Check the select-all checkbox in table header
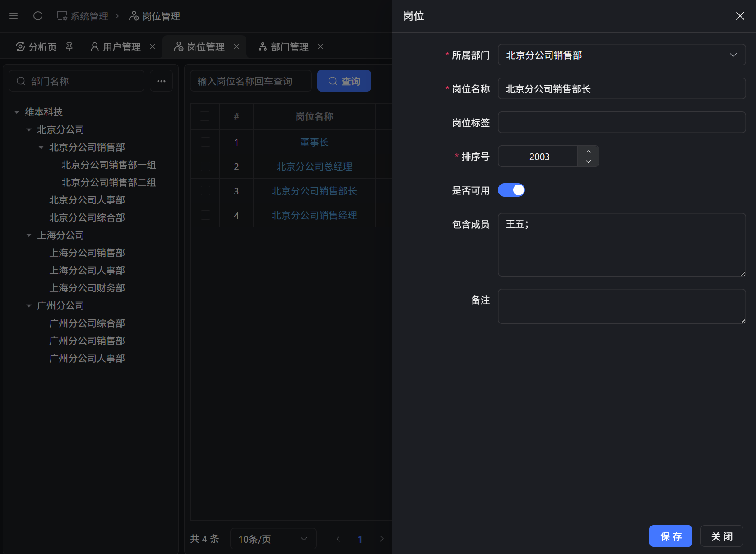The image size is (756, 554). tap(205, 116)
